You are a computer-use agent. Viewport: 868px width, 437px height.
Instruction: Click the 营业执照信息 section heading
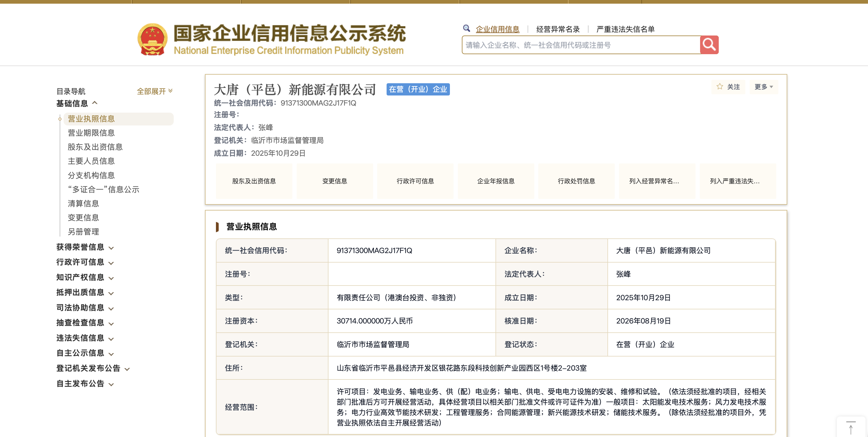click(251, 226)
